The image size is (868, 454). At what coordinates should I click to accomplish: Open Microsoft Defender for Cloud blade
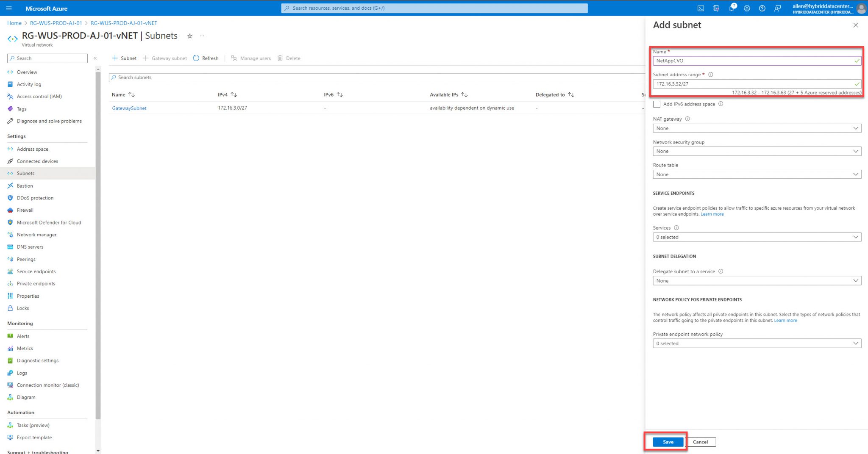(x=49, y=222)
